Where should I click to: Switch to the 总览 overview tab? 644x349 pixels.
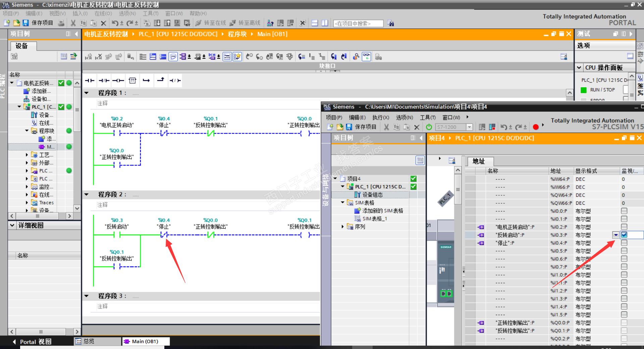pyautogui.click(x=97, y=341)
